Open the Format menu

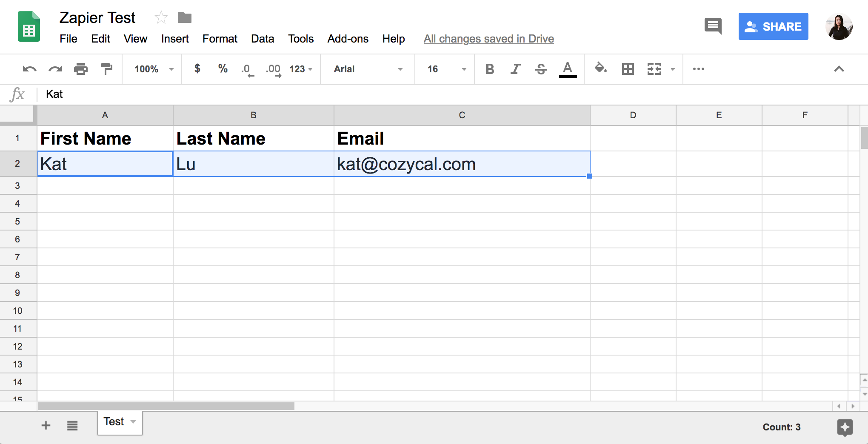[x=220, y=39]
